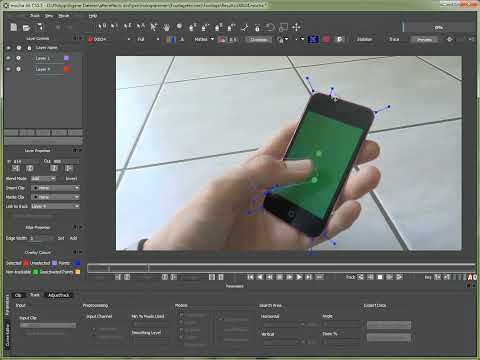Click the Add button beside Edge width

[73, 238]
